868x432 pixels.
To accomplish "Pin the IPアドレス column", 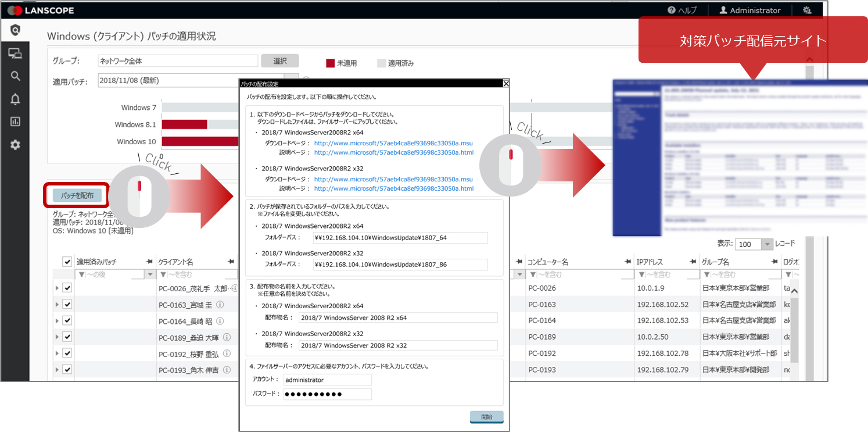I will point(693,262).
